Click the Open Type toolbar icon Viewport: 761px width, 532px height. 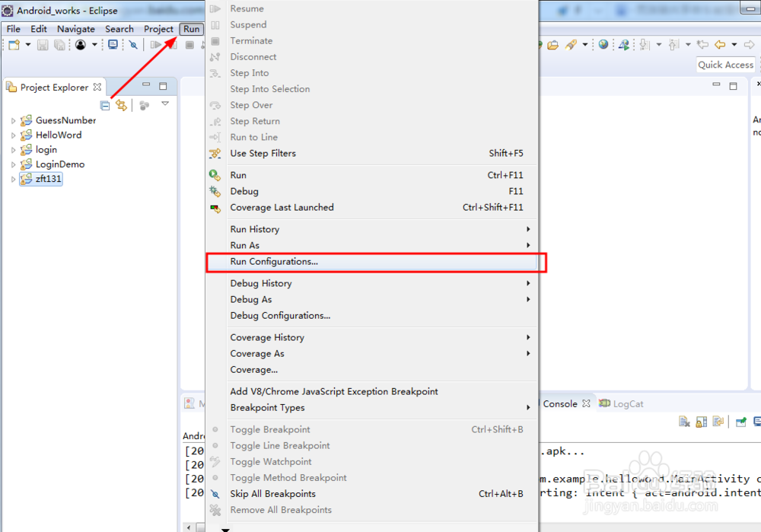coord(552,45)
